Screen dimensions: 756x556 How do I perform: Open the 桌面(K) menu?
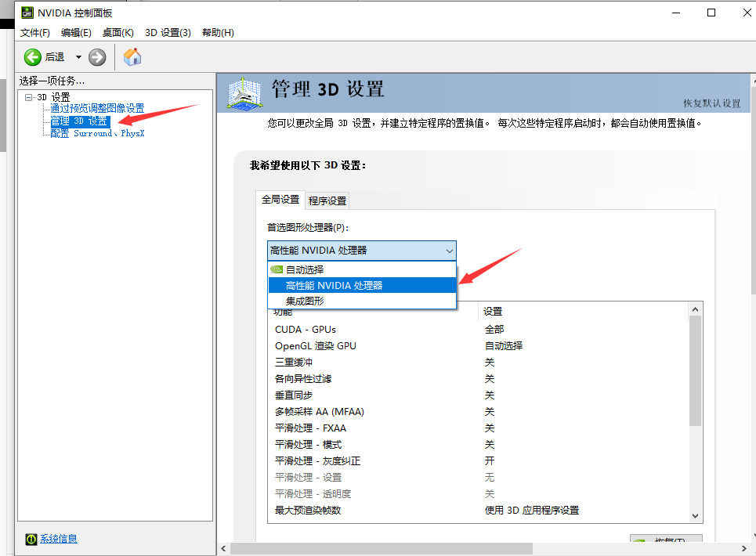click(118, 32)
